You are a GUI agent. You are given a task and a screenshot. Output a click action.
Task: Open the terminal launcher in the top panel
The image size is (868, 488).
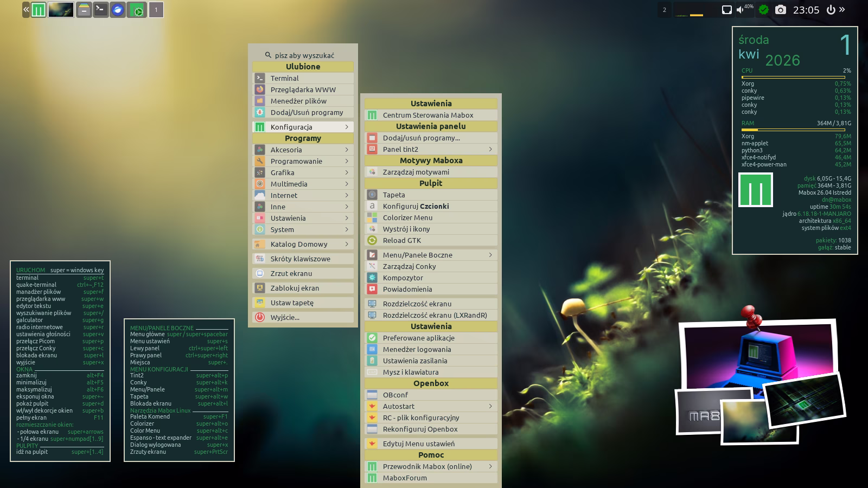pos(100,10)
